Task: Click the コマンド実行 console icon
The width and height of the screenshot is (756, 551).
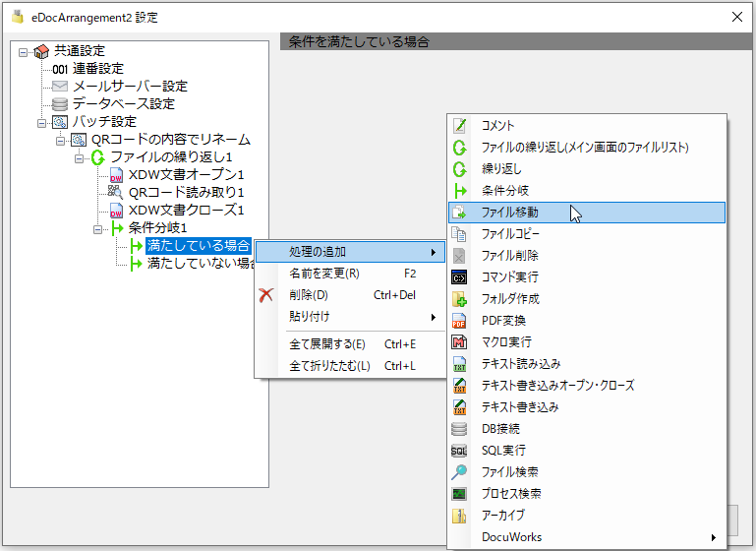Action: click(x=459, y=277)
